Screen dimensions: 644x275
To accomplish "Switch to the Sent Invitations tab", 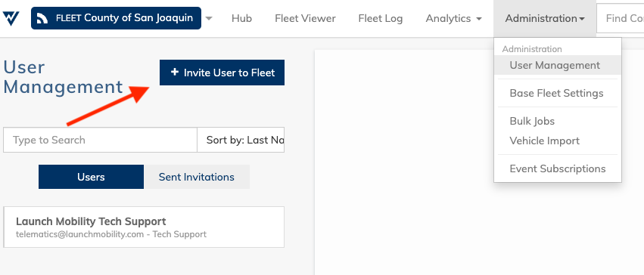I will pyautogui.click(x=196, y=177).
